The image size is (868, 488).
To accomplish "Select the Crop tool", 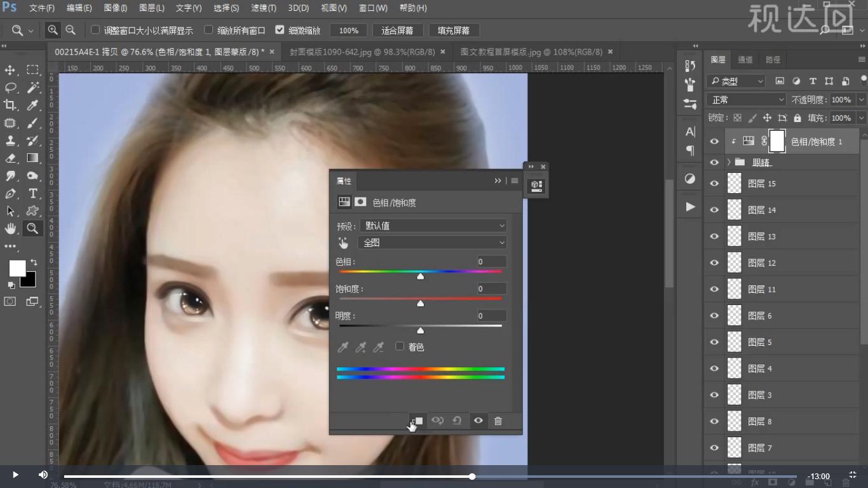I will tap(10, 105).
